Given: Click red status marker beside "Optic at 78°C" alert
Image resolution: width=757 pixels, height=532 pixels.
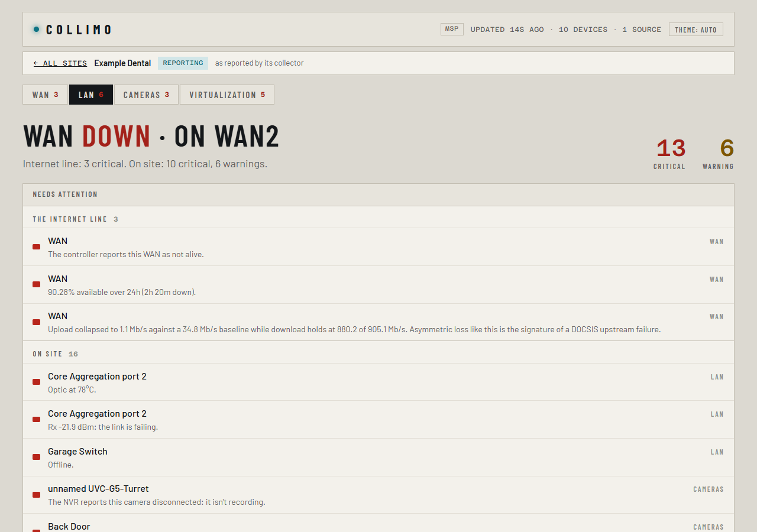Looking at the screenshot, I should [x=37, y=382].
